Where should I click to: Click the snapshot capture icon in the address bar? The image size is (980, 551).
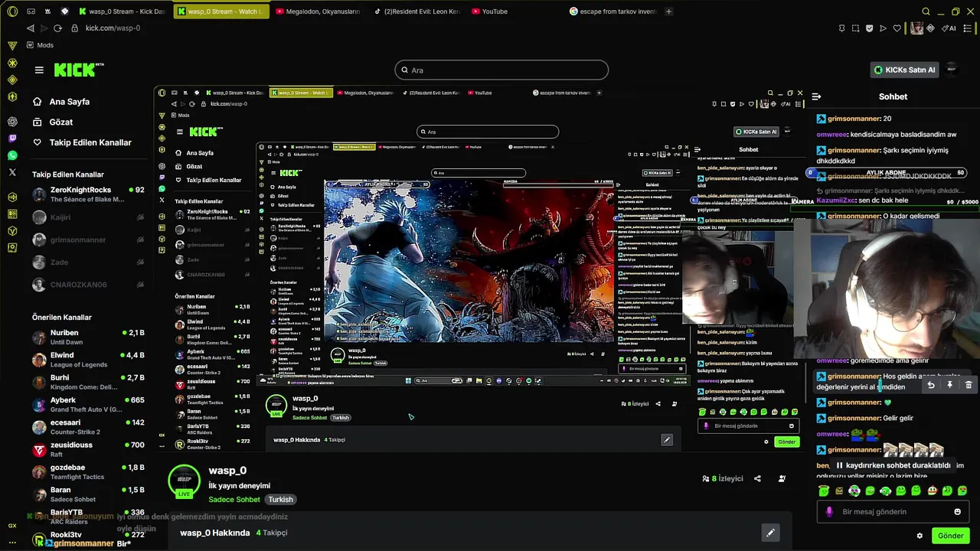[856, 28]
